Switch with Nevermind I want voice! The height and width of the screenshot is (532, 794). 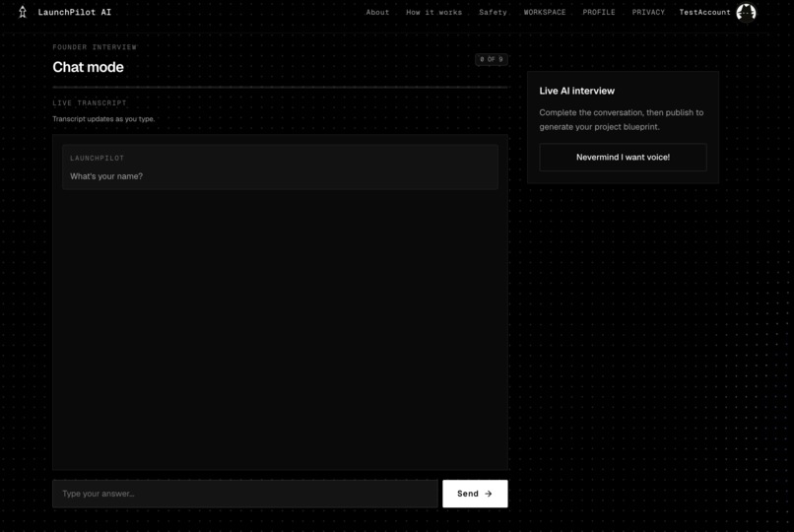[x=623, y=158]
